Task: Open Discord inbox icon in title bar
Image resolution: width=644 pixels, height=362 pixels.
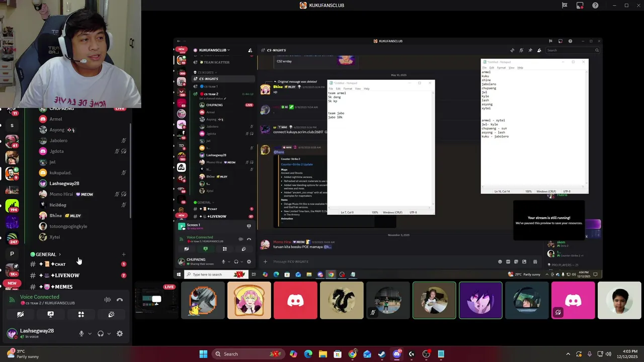Action: (x=580, y=5)
